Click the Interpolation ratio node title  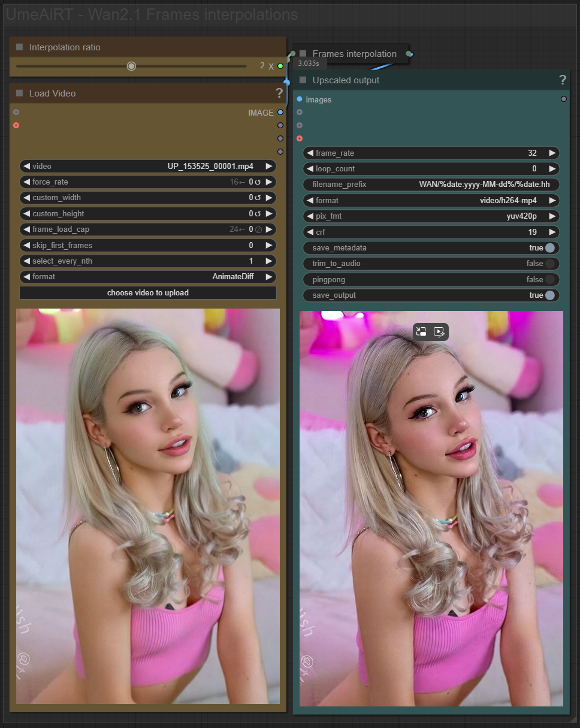tap(65, 47)
